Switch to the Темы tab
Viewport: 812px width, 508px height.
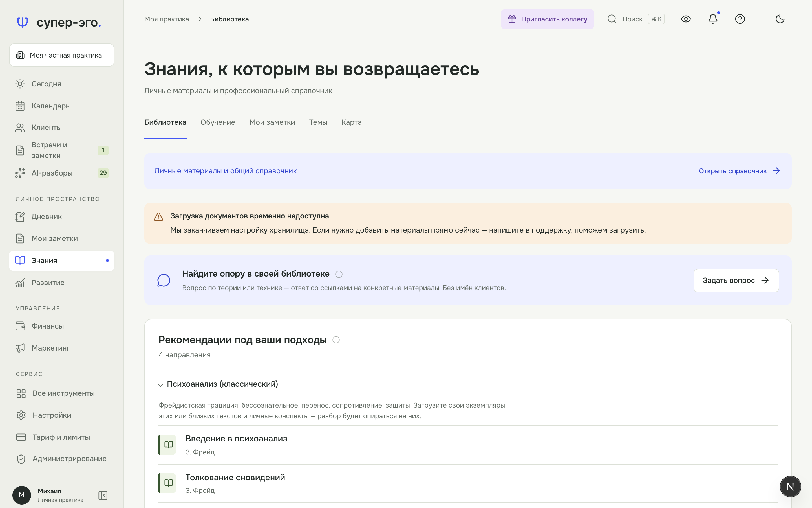coord(318,122)
